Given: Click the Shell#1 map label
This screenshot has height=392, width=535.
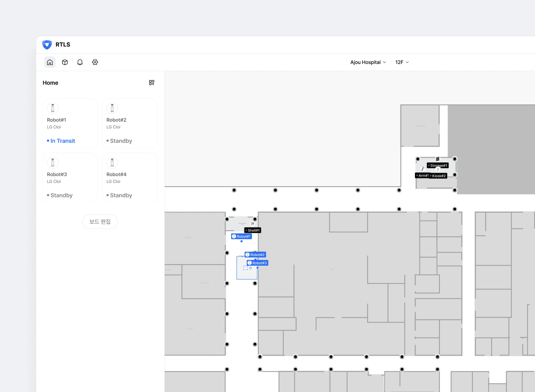Looking at the screenshot, I should (x=253, y=230).
